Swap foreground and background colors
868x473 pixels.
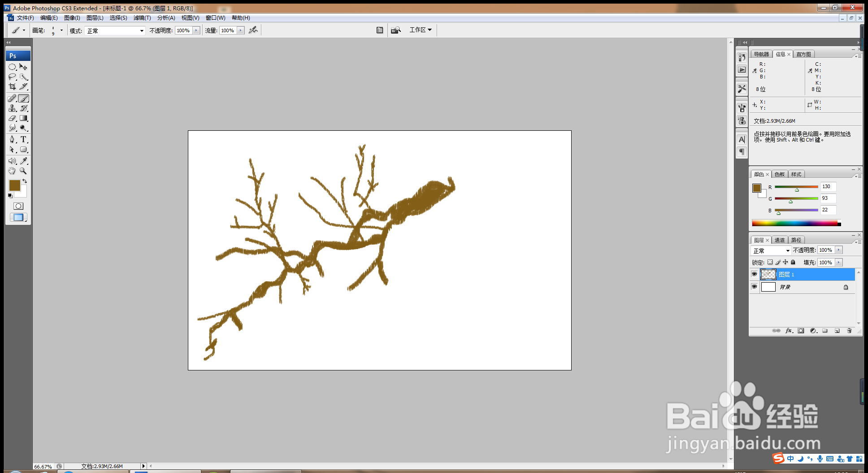25,181
